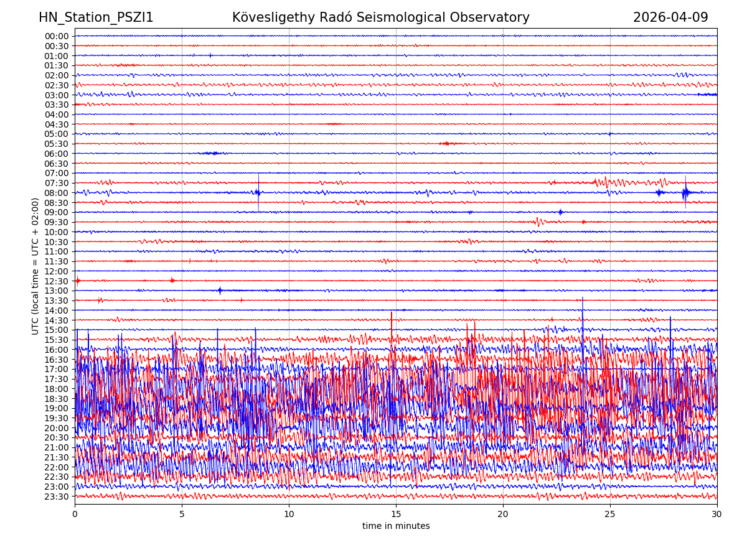Select the 08:00 trace time label
The width and height of the screenshot is (747, 560).
(57, 193)
